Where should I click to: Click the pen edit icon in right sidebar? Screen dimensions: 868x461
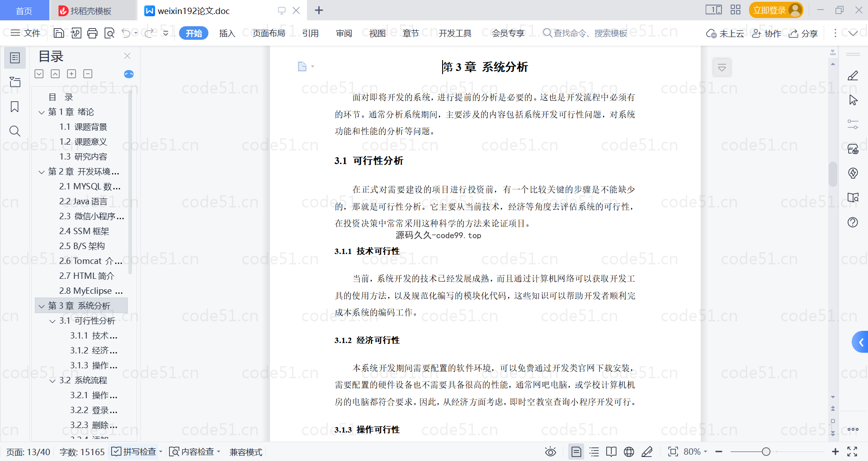853,75
